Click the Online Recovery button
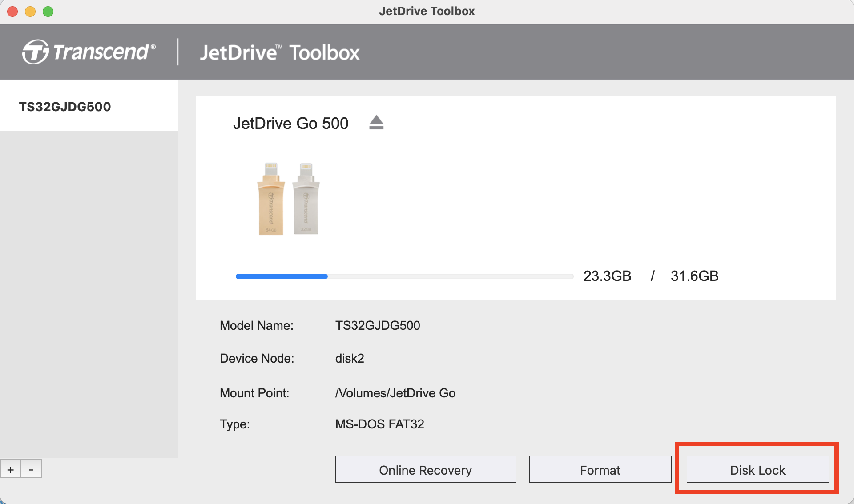The height and width of the screenshot is (504, 854). click(425, 469)
